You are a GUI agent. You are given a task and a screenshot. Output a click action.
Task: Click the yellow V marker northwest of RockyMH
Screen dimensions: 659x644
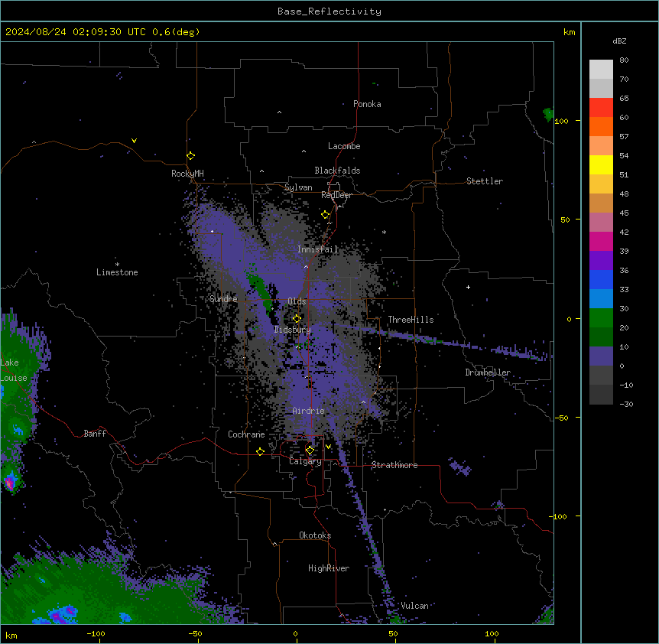tap(134, 141)
